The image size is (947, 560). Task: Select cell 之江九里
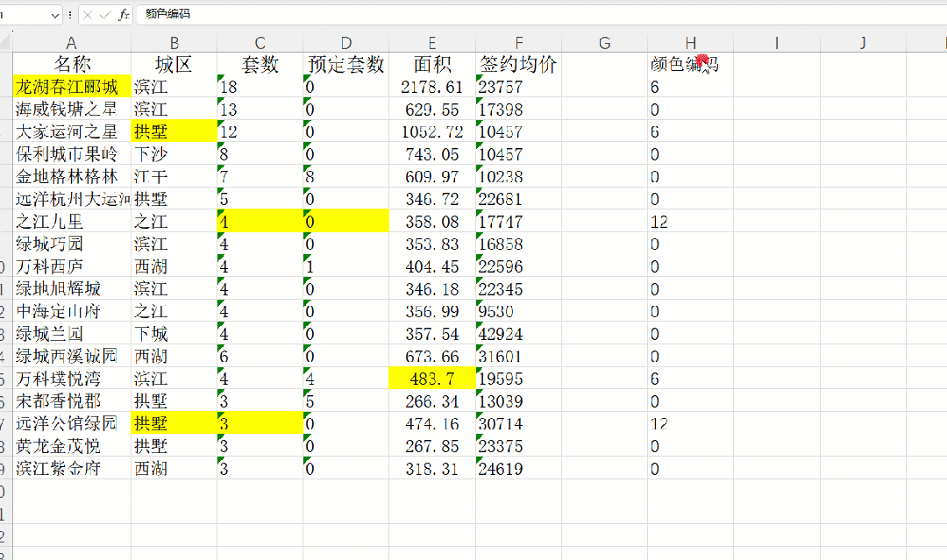pyautogui.click(x=72, y=222)
